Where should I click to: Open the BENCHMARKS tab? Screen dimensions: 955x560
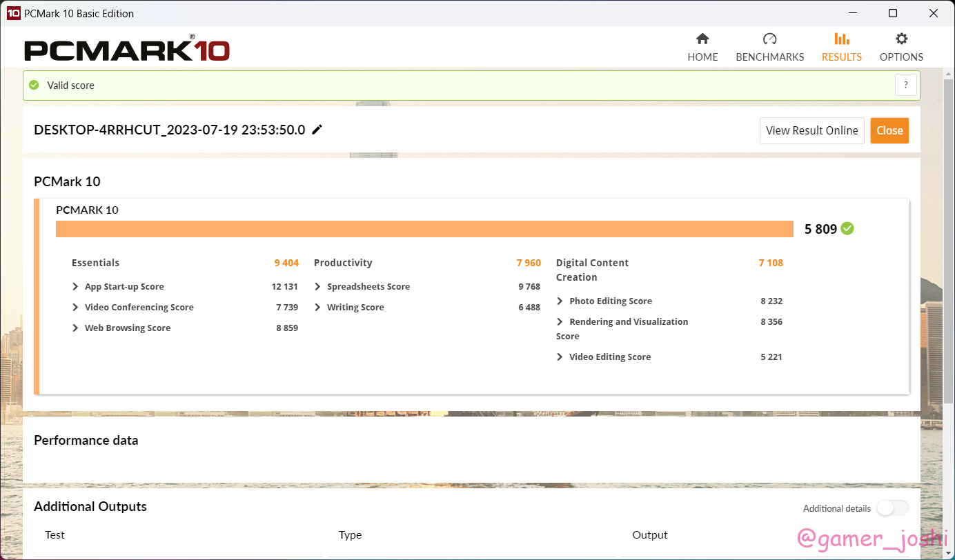[x=770, y=48]
